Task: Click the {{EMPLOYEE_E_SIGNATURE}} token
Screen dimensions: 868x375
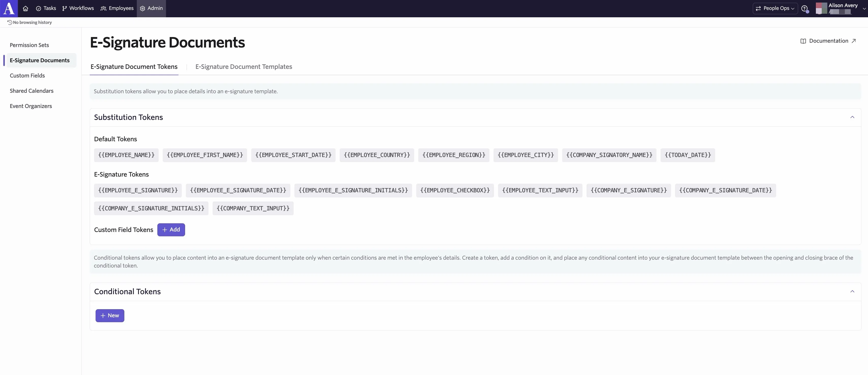Action: 138,191
